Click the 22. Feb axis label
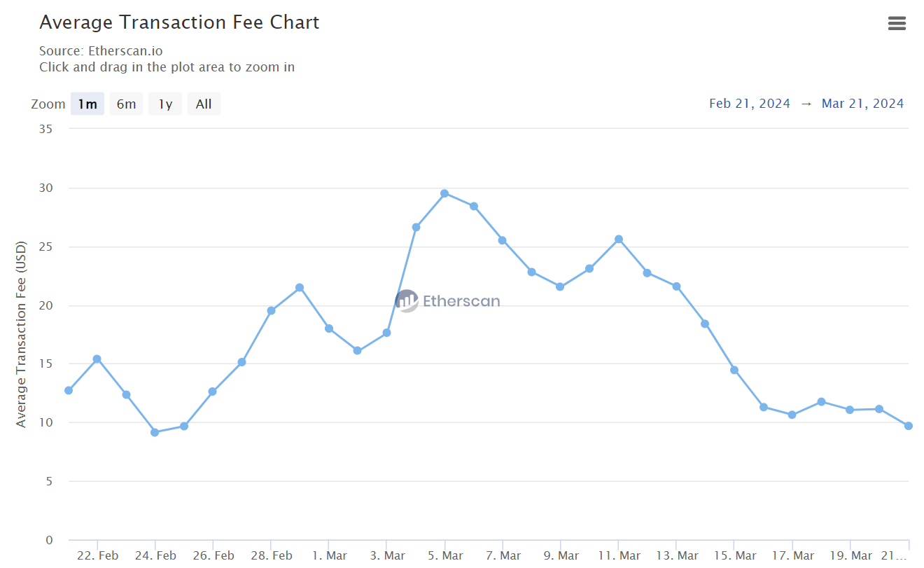Viewport: 924px width, 568px height. (98, 555)
